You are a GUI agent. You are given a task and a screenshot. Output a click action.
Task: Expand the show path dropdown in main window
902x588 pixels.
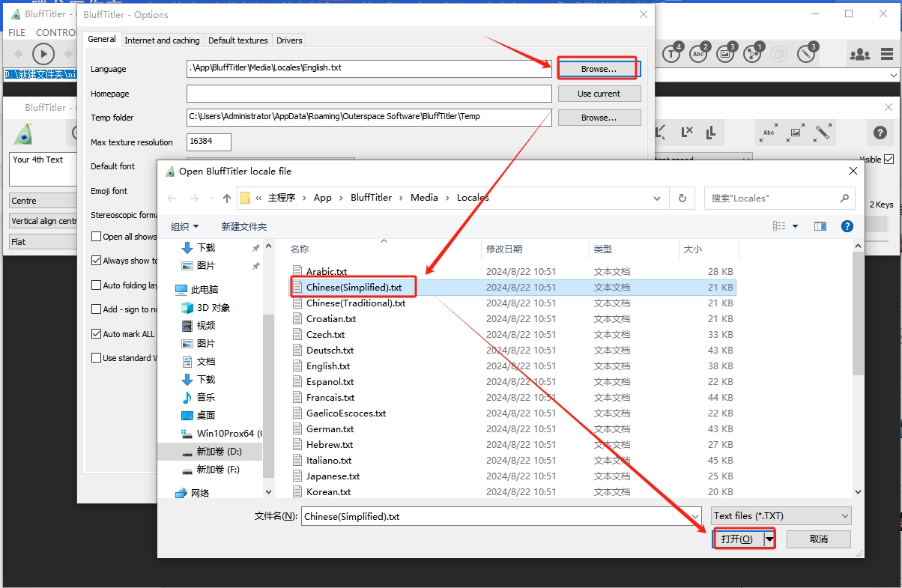893,75
